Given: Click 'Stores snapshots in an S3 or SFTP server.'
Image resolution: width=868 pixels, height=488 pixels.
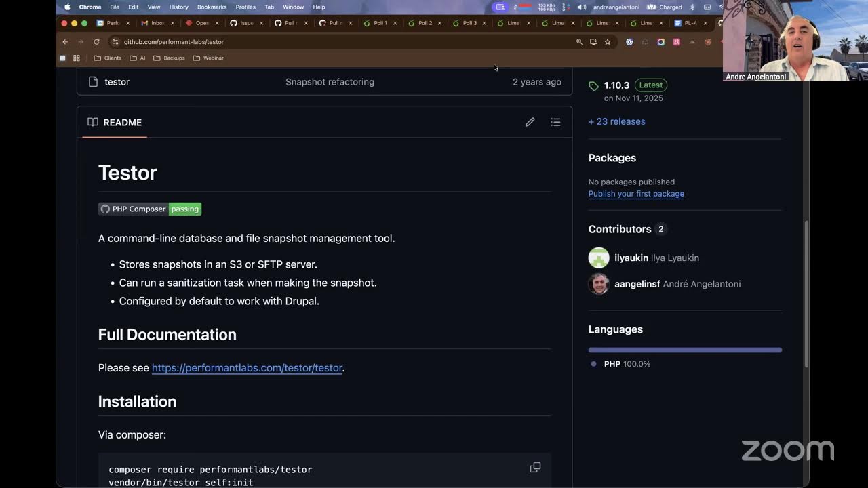Looking at the screenshot, I should click(218, 264).
